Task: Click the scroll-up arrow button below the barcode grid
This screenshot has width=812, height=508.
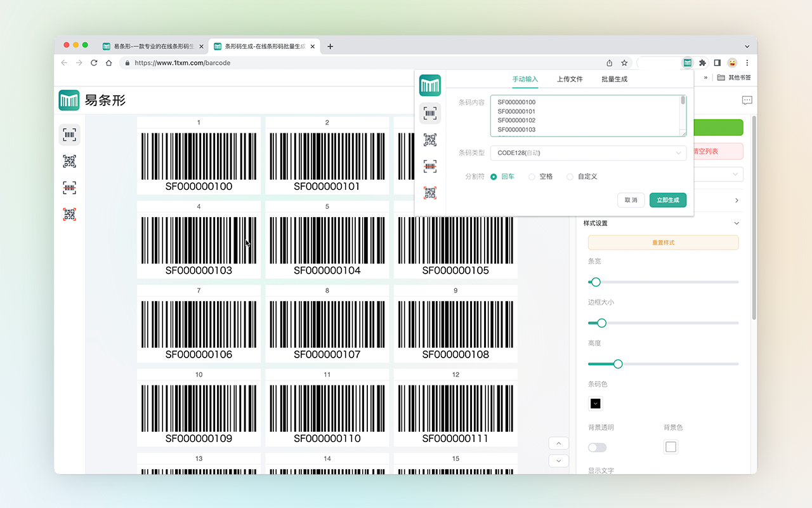Action: tap(558, 443)
